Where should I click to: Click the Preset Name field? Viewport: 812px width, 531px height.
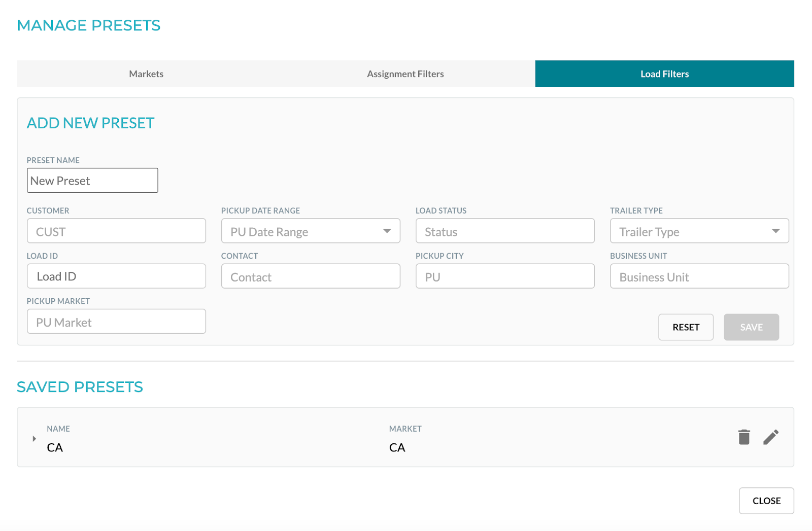click(92, 180)
